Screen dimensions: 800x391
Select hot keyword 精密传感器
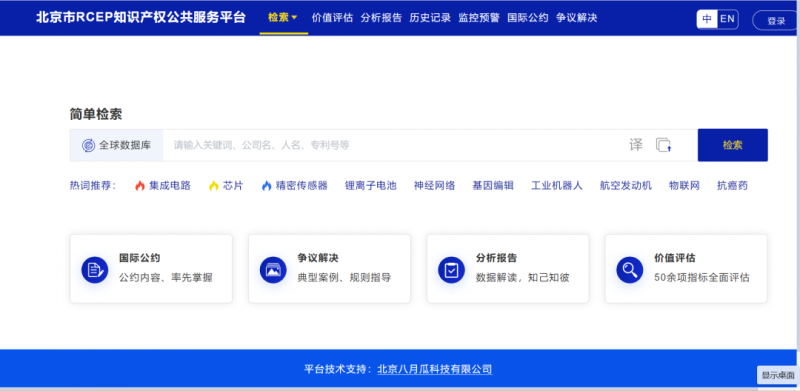click(x=302, y=186)
